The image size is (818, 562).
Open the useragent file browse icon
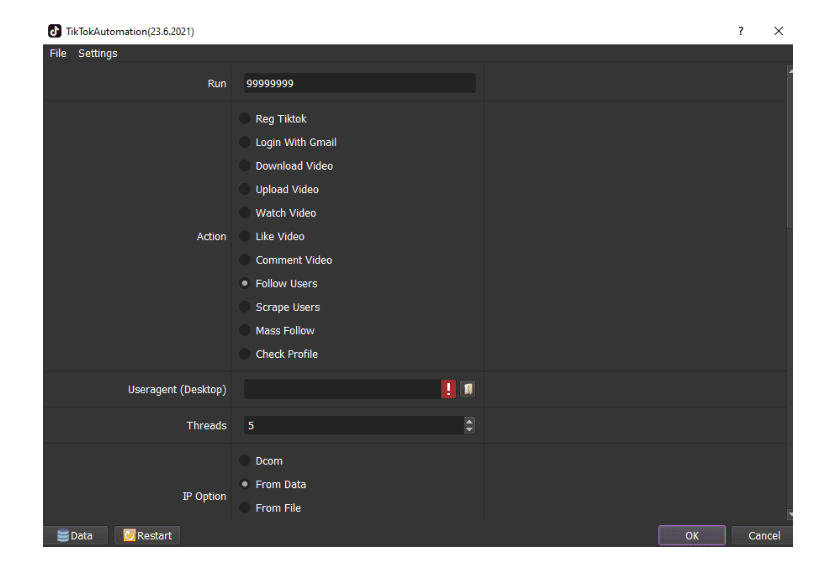(468, 389)
